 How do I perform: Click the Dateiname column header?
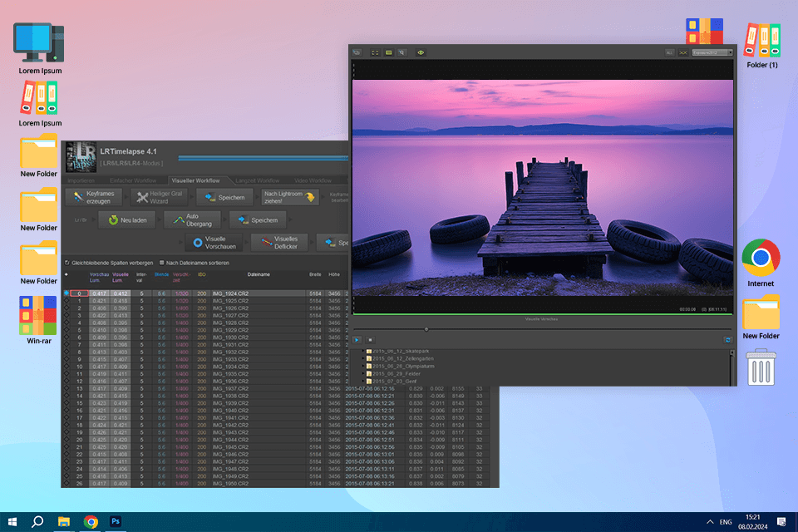(x=259, y=274)
